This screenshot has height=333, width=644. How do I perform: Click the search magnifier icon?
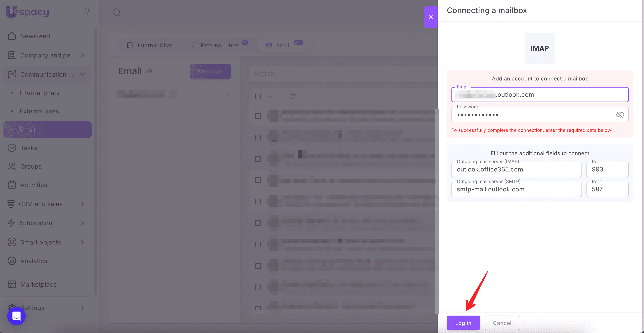pos(116,12)
